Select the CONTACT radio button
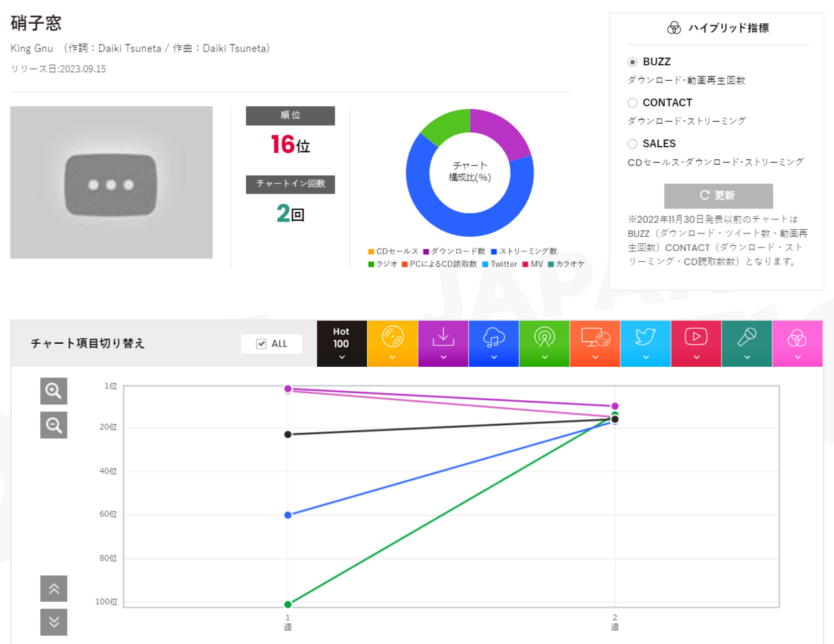 632,103
